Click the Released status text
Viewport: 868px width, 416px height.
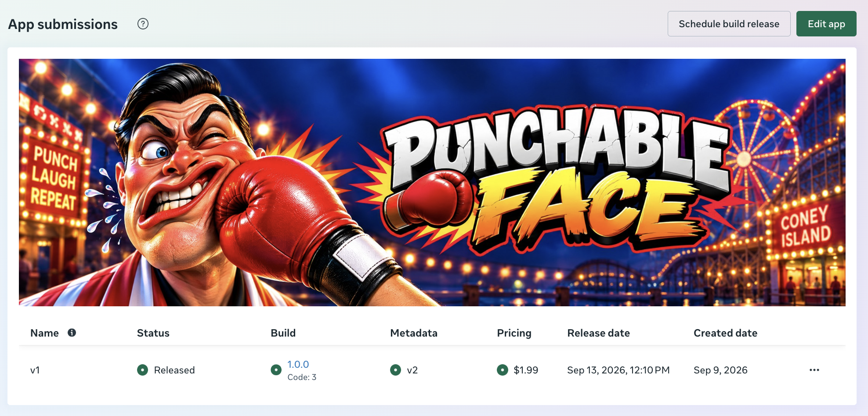174,370
